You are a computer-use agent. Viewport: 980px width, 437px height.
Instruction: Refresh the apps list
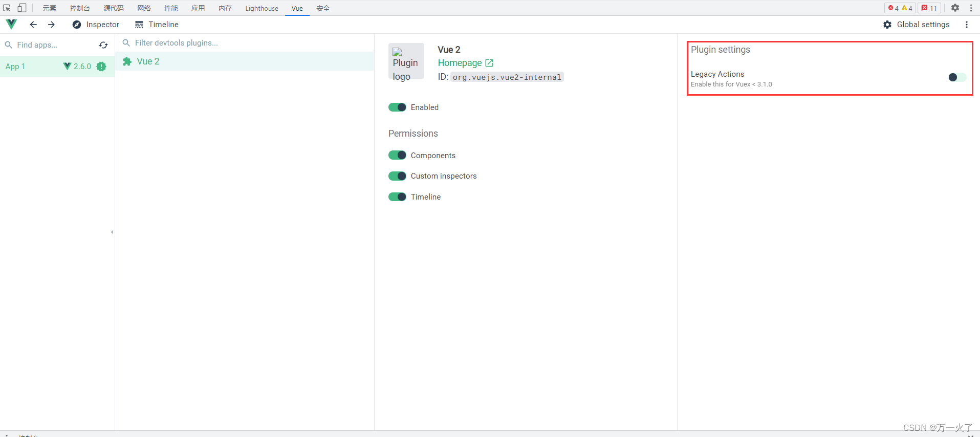pyautogui.click(x=103, y=45)
